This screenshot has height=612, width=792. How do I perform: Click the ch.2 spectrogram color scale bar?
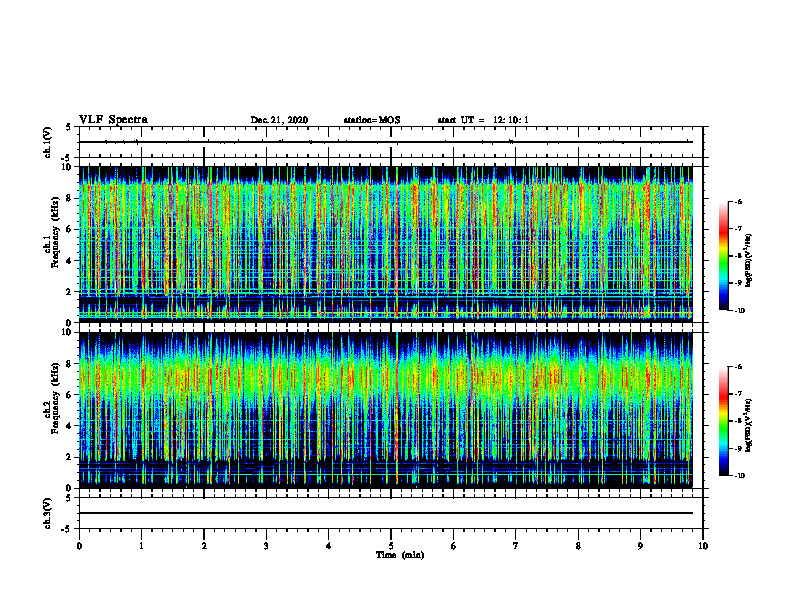(x=724, y=421)
